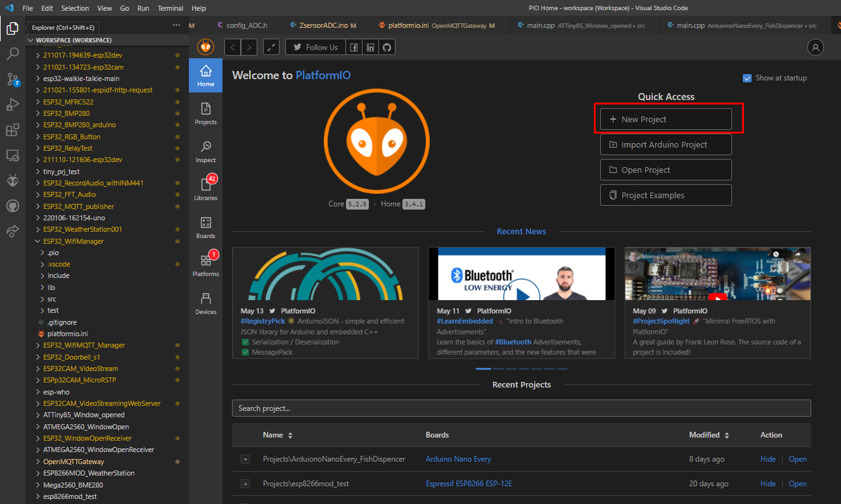Viewport: 841px width, 504px height.
Task: Click the first news carousel indicator
Action: (x=484, y=369)
